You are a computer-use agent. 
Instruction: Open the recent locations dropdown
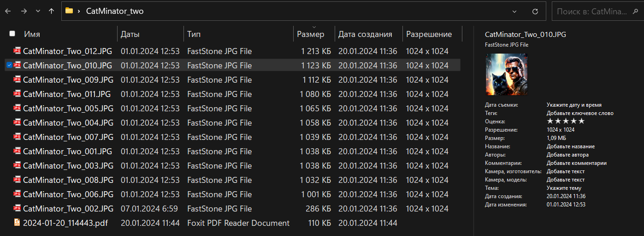point(37,11)
